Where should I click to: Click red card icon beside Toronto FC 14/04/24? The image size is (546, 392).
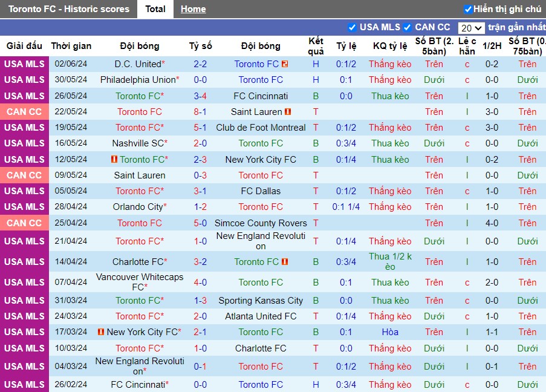285,262
